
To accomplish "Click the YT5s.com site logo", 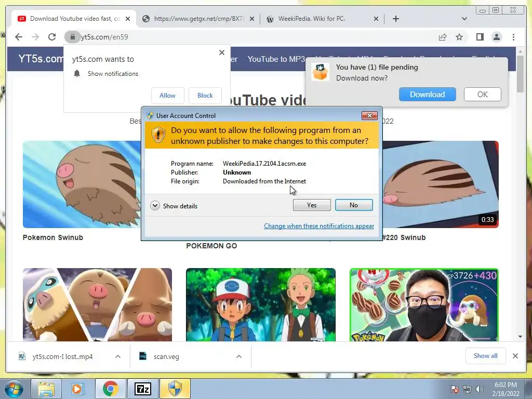I will [x=41, y=59].
